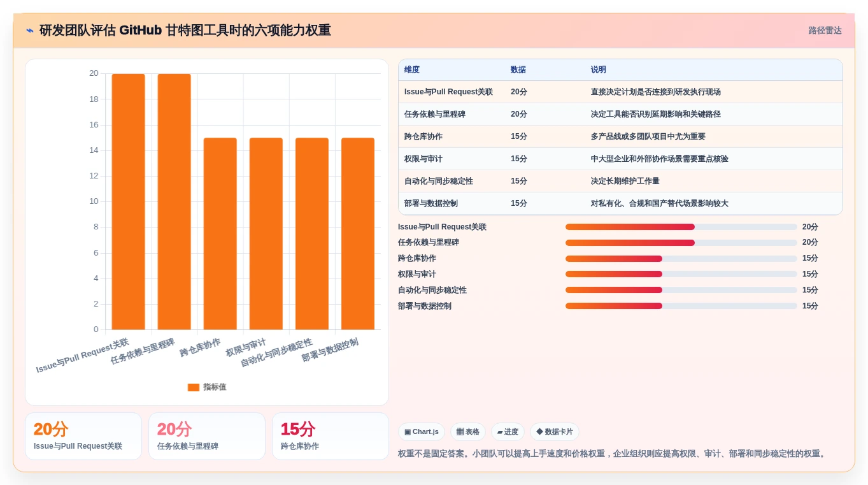Click the 路径雷达 label in header
Screen dimensions: 868x485
825,31
